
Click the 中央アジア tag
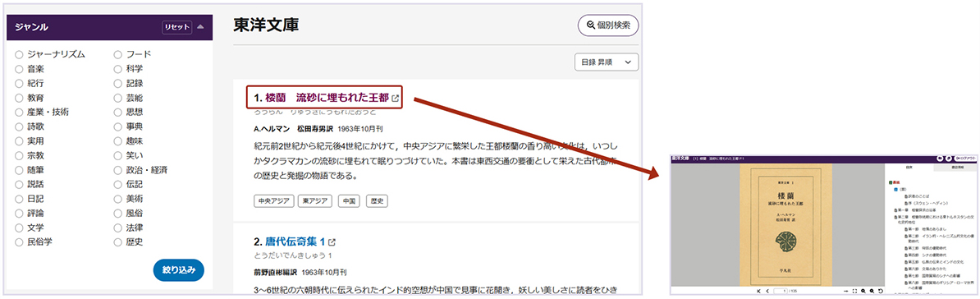point(273,201)
